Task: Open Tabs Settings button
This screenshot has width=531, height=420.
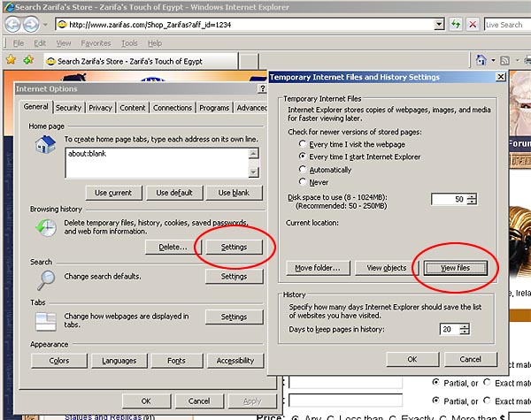Action: click(x=234, y=317)
